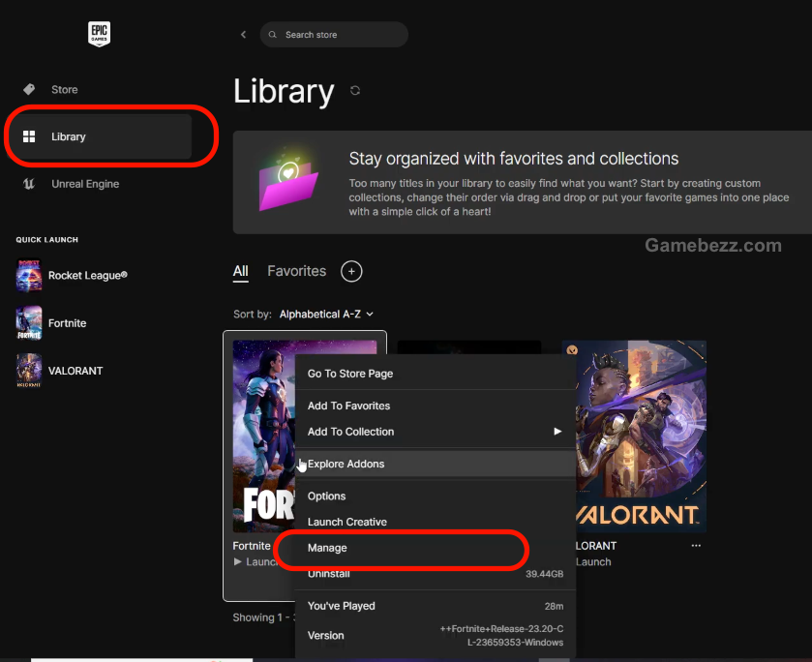Image resolution: width=812 pixels, height=662 pixels.
Task: Click the favorites and collections folder icon
Action: point(288,181)
